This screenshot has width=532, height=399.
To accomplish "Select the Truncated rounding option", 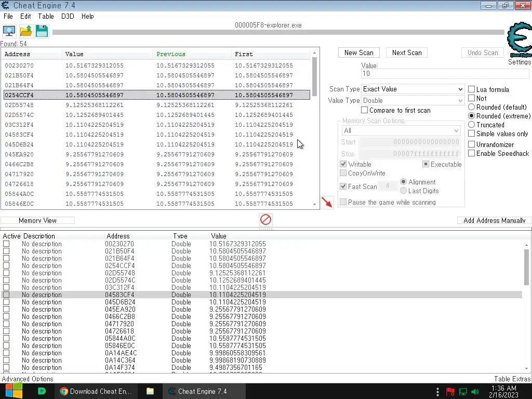I will (471, 125).
